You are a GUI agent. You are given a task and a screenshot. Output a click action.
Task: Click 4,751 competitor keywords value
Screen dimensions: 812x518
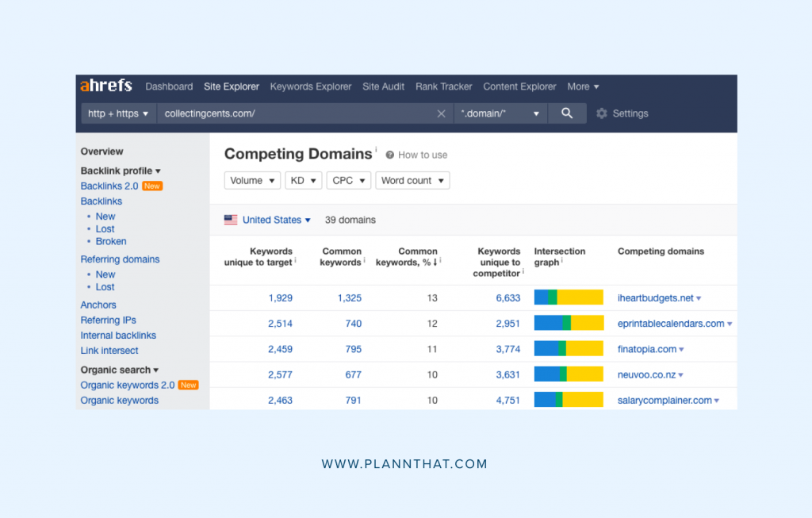click(x=508, y=401)
